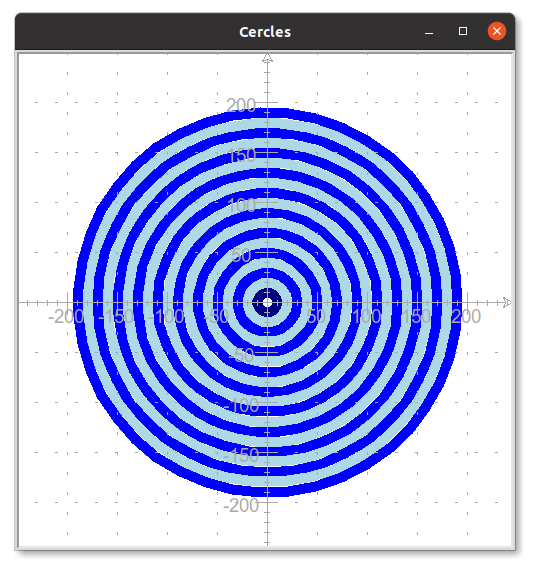Click the -50 label on the horizontal axis

pyautogui.click(x=216, y=317)
